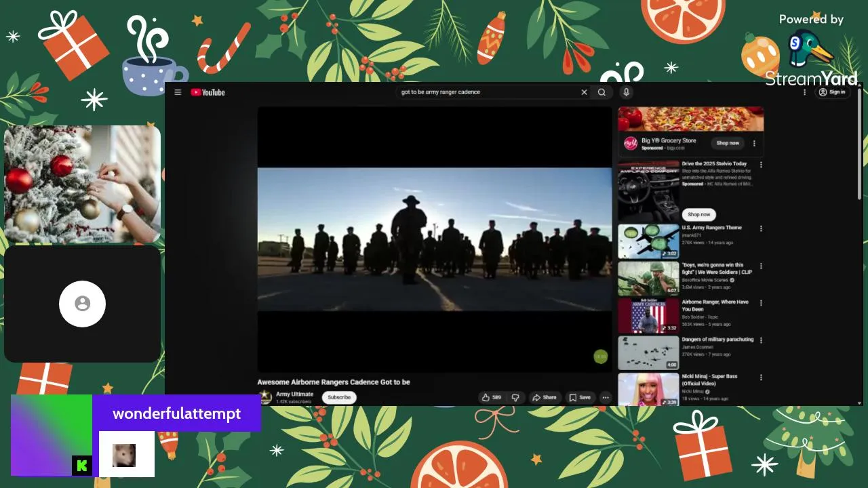Screen dimensions: 868x488
Task: Open options for 'Airborne Ranger, Where Have You Been'
Action: (761, 304)
